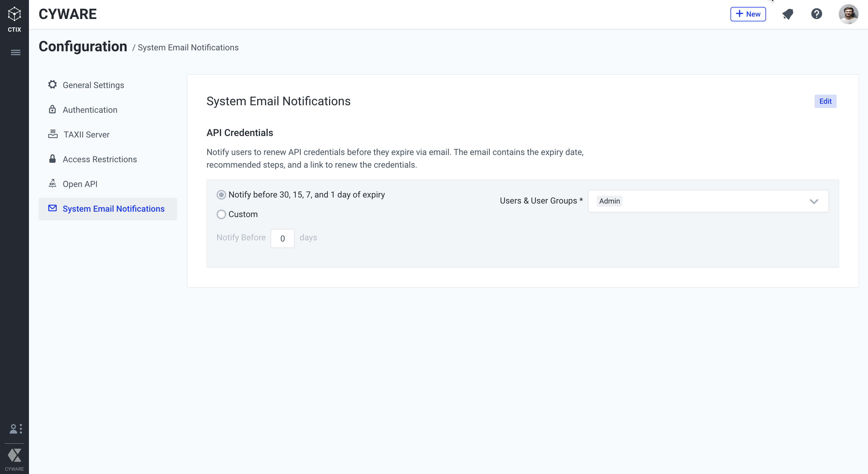Click the New button
This screenshot has height=474, width=868.
(748, 14)
